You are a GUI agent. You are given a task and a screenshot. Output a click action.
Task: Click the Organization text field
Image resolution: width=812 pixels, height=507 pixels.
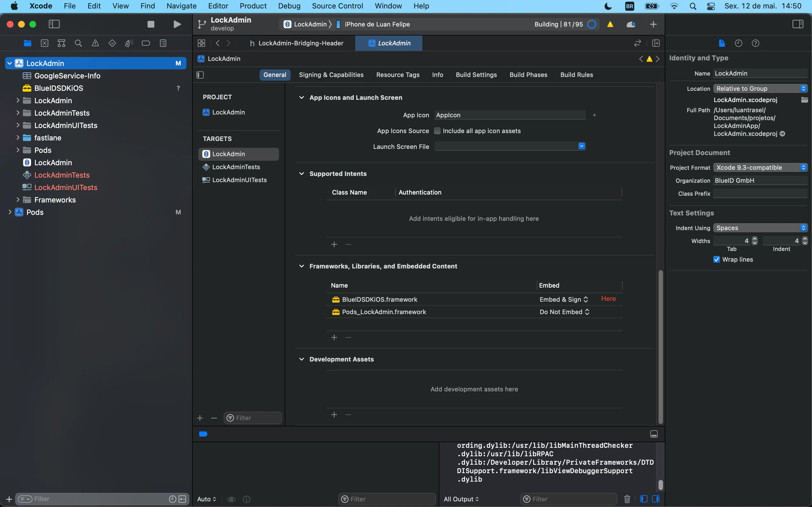pyautogui.click(x=760, y=181)
